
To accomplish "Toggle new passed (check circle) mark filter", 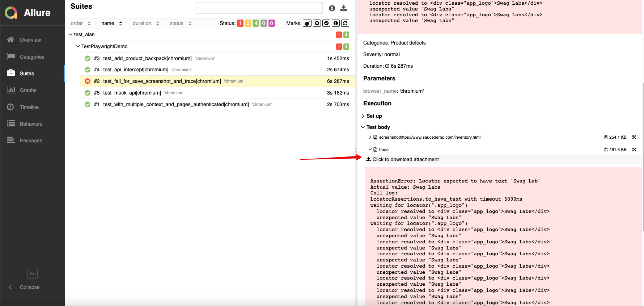I will point(326,23).
